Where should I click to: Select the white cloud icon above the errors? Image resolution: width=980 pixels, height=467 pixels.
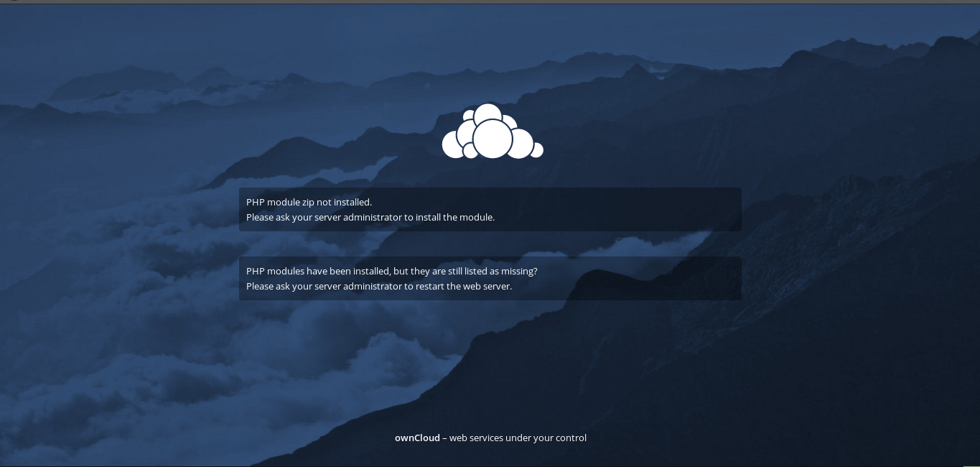pos(493,131)
